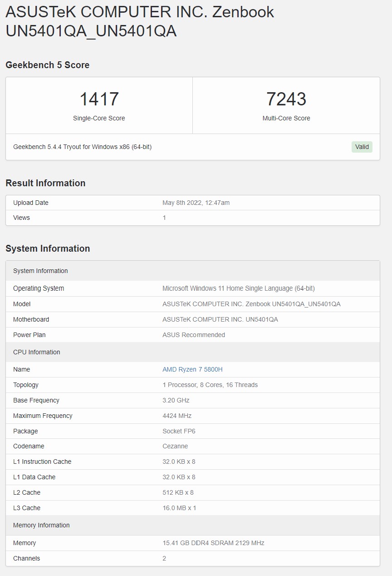Click the Motherboard value UN5401QA
This screenshot has width=392, height=576.
pos(220,319)
